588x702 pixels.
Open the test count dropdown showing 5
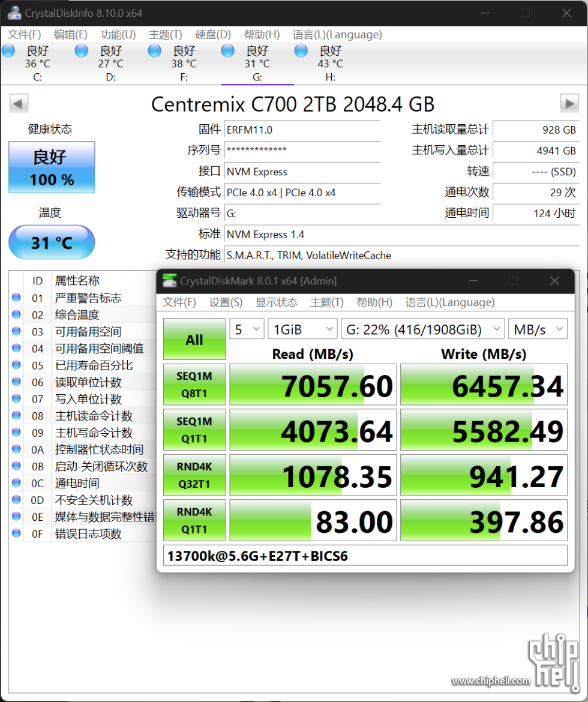[247, 329]
